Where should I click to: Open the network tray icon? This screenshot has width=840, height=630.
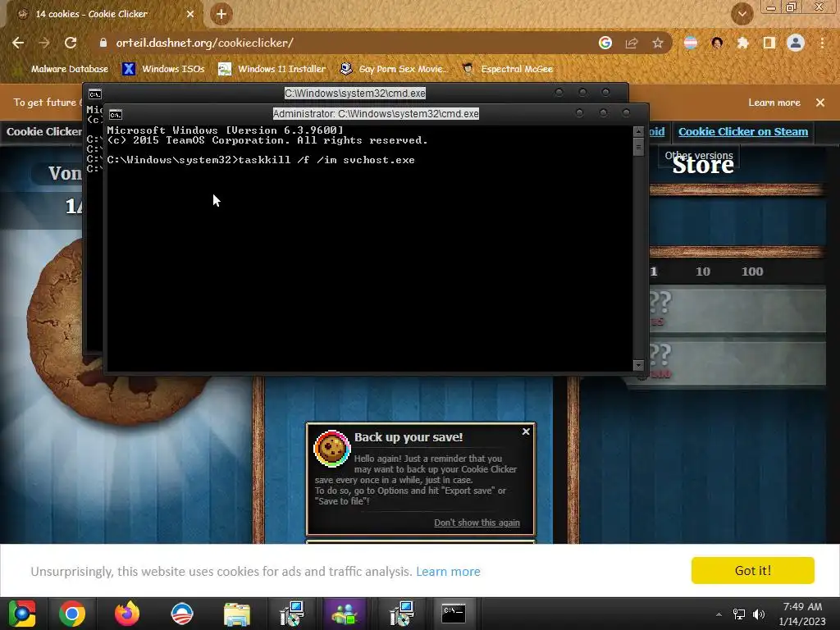click(739, 614)
